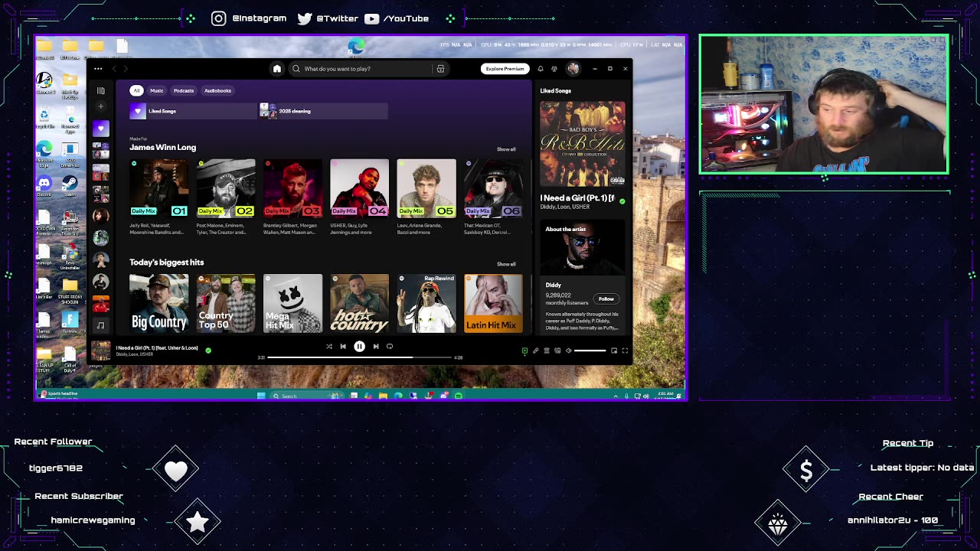Click the Explore Premium button
980x551 pixels.
click(x=505, y=69)
